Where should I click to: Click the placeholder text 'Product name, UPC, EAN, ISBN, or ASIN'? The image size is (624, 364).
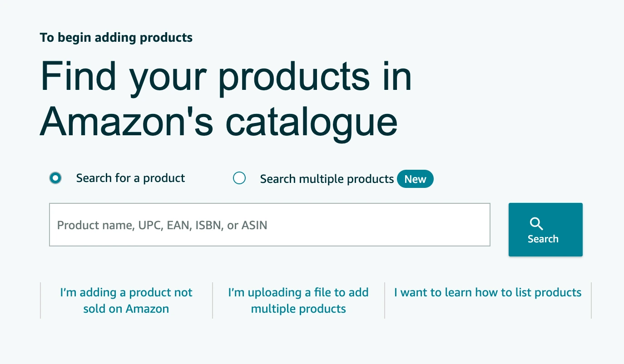click(162, 225)
